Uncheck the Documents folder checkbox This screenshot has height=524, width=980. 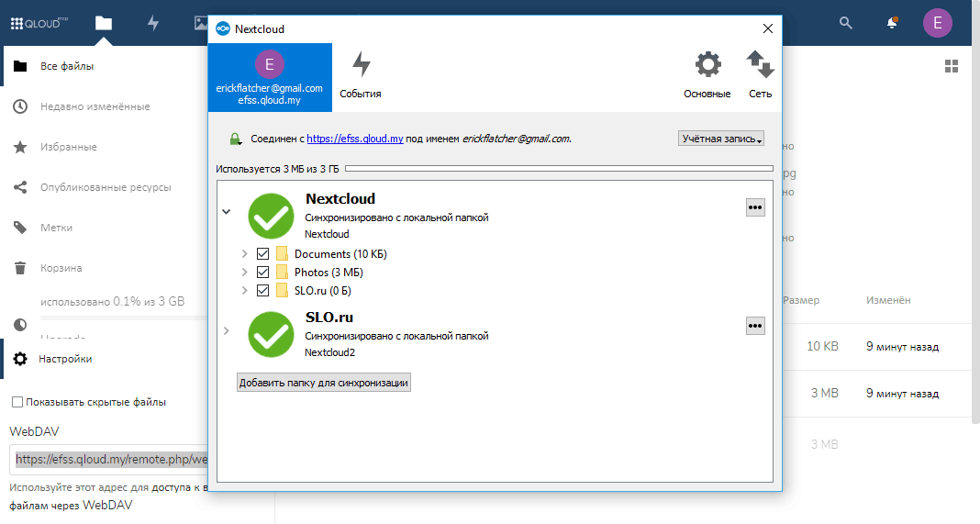263,254
